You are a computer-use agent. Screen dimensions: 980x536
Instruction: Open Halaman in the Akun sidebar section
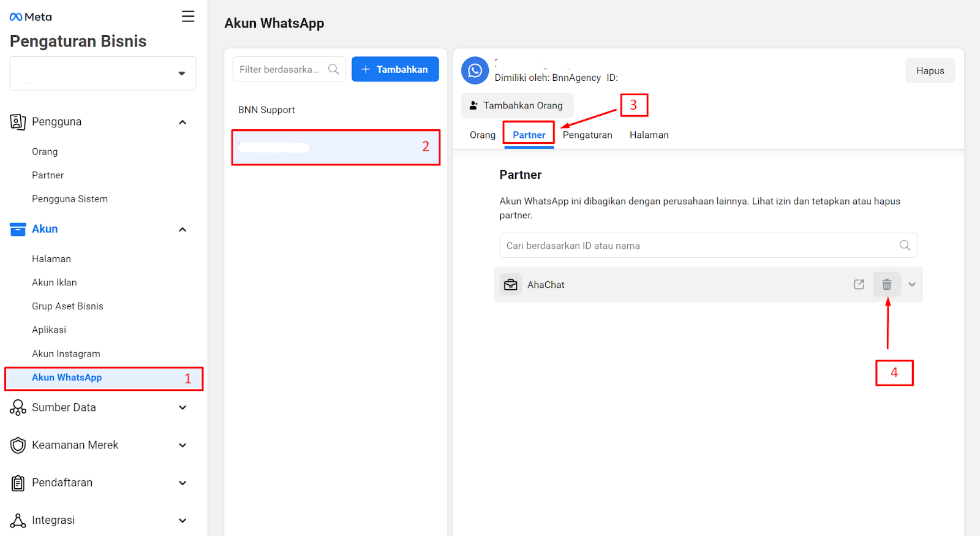51,259
